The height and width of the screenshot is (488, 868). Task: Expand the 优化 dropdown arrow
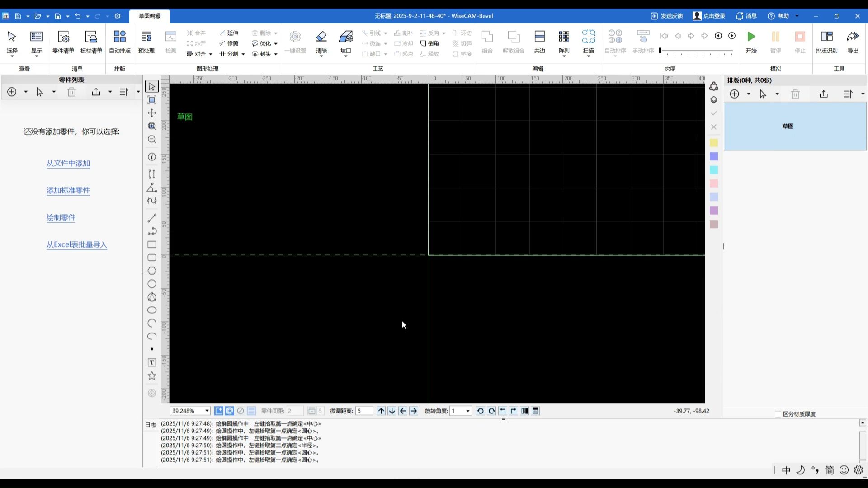tap(276, 44)
